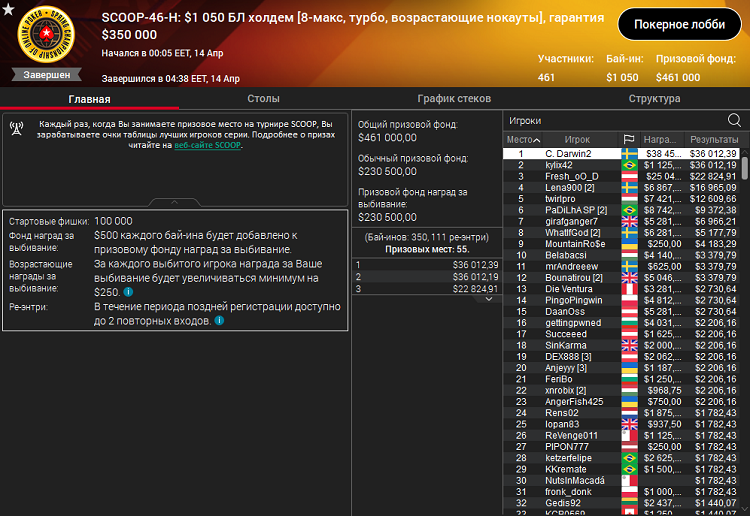
Task: Select player row DEX888 [3]
Action: [x=621, y=357]
